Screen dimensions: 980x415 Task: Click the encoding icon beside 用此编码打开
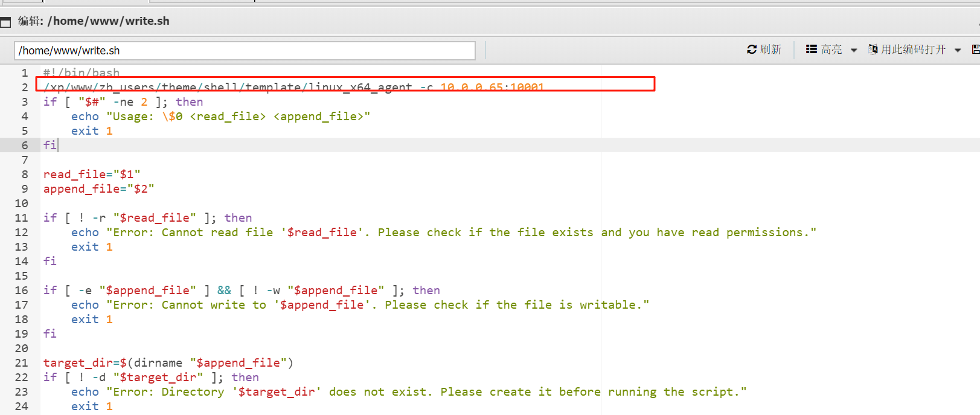(873, 50)
